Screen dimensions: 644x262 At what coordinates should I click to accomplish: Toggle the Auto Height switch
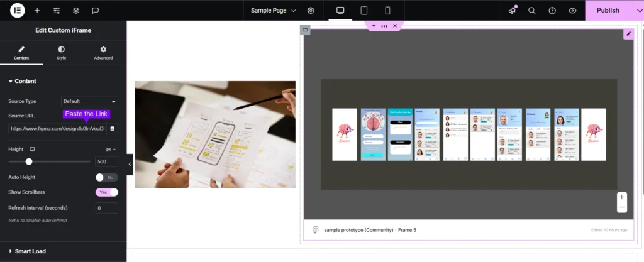tap(107, 178)
